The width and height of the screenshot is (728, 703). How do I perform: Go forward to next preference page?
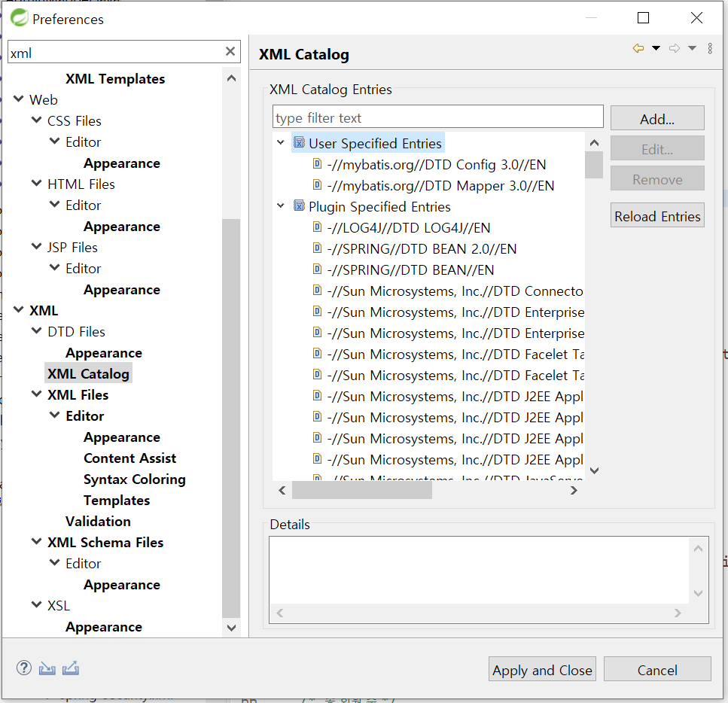pos(675,48)
